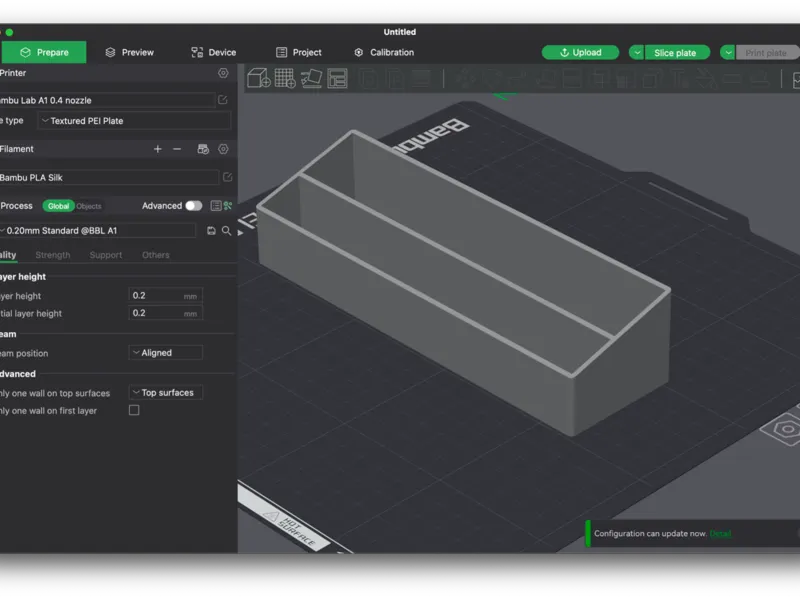Click the Slice plate button

(x=677, y=53)
